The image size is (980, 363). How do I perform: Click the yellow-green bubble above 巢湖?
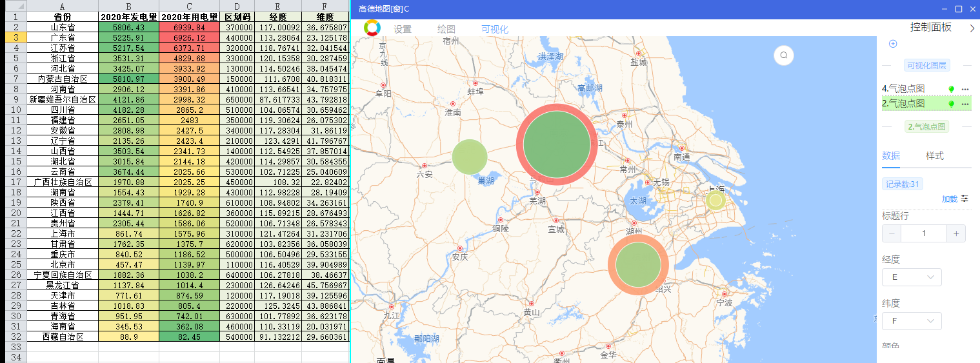pyautogui.click(x=470, y=157)
